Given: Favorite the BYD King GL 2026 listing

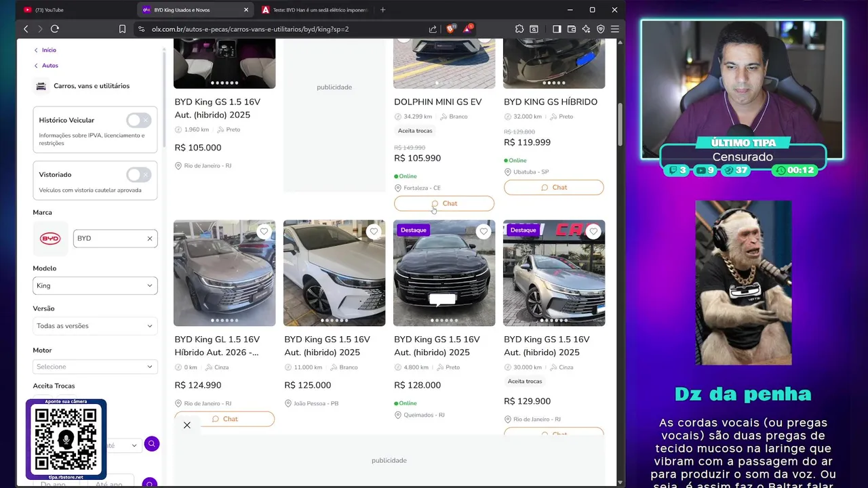Looking at the screenshot, I should click(x=264, y=232).
